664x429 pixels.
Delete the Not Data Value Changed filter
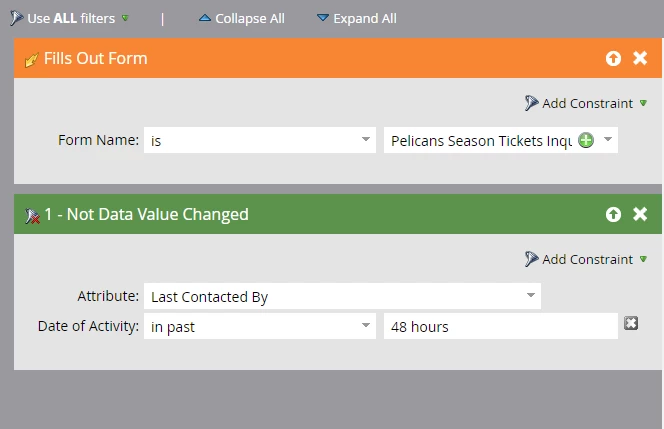click(641, 214)
